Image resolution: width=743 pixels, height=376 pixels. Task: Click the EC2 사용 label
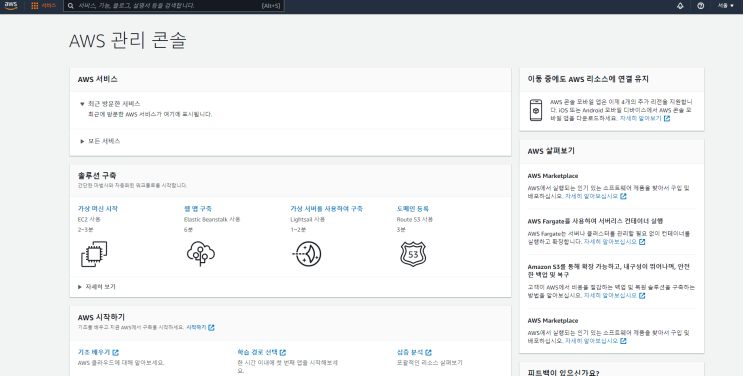coord(89,220)
